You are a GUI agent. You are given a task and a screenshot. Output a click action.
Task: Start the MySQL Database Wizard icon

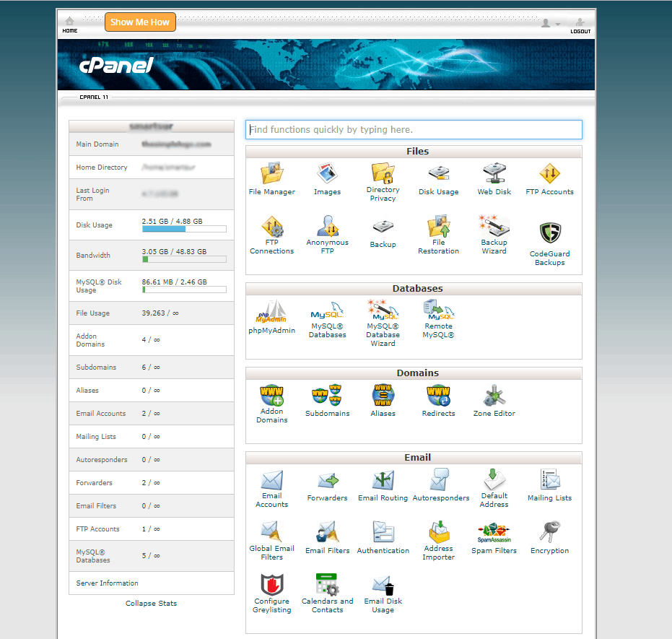pos(383,310)
